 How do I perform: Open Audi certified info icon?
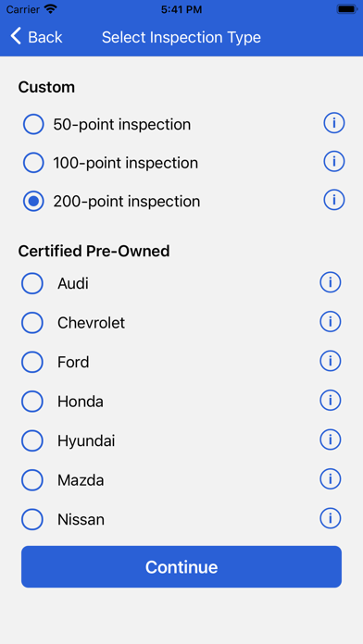(330, 282)
